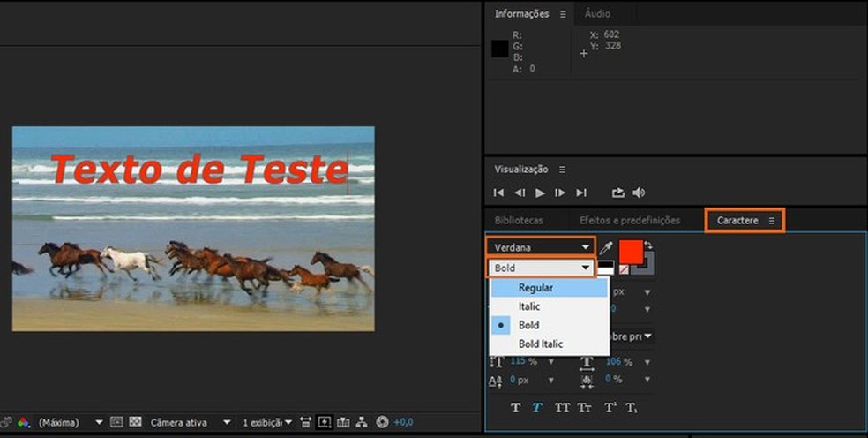The image size is (868, 438).
Task: Toggle the transparency grid icon
Action: (x=135, y=423)
